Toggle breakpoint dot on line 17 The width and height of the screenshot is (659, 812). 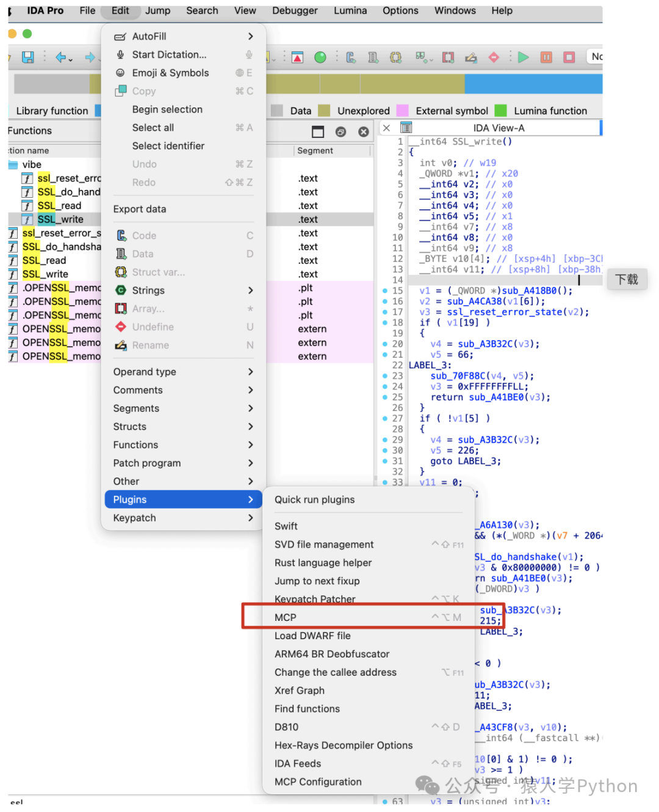coord(385,312)
